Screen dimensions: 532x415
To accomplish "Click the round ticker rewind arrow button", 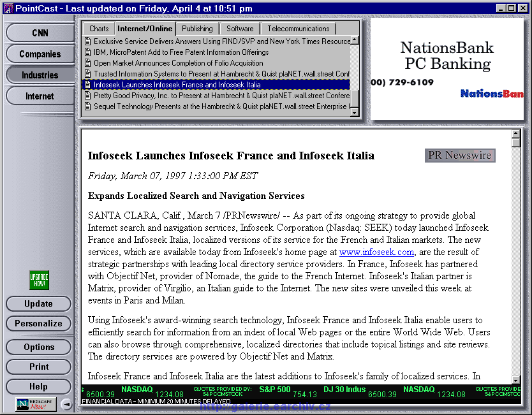I will click(66, 404).
